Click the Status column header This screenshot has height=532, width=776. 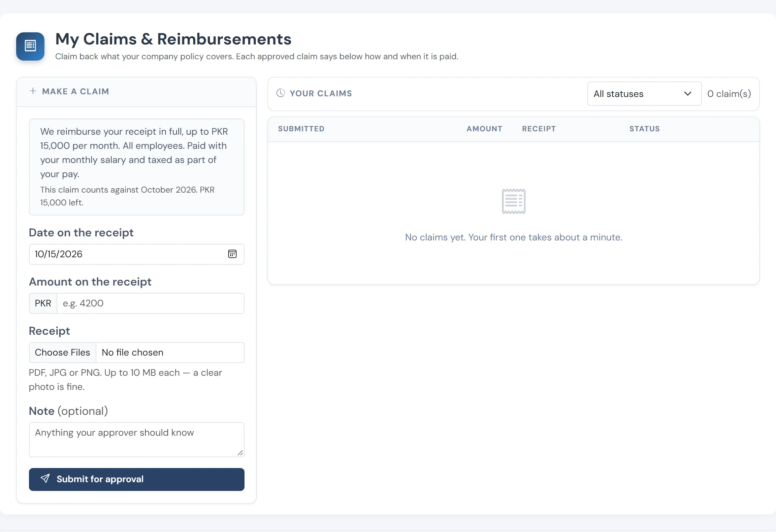coord(645,129)
